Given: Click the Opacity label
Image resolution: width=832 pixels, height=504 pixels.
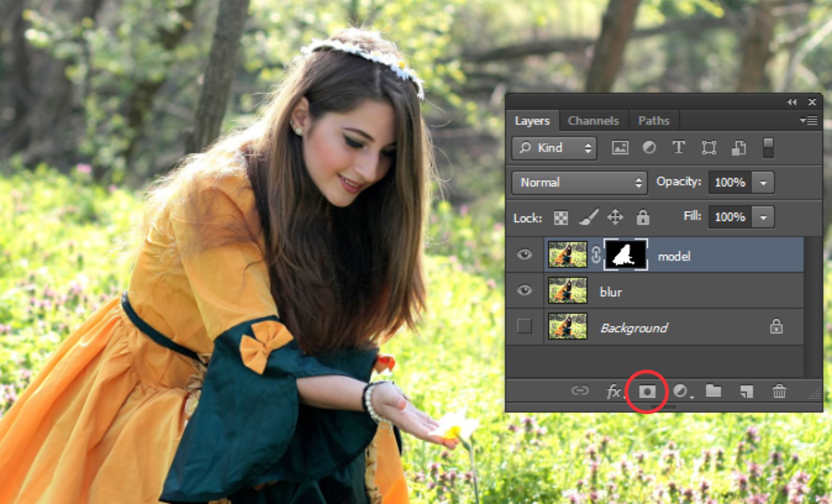Looking at the screenshot, I should point(678,182).
